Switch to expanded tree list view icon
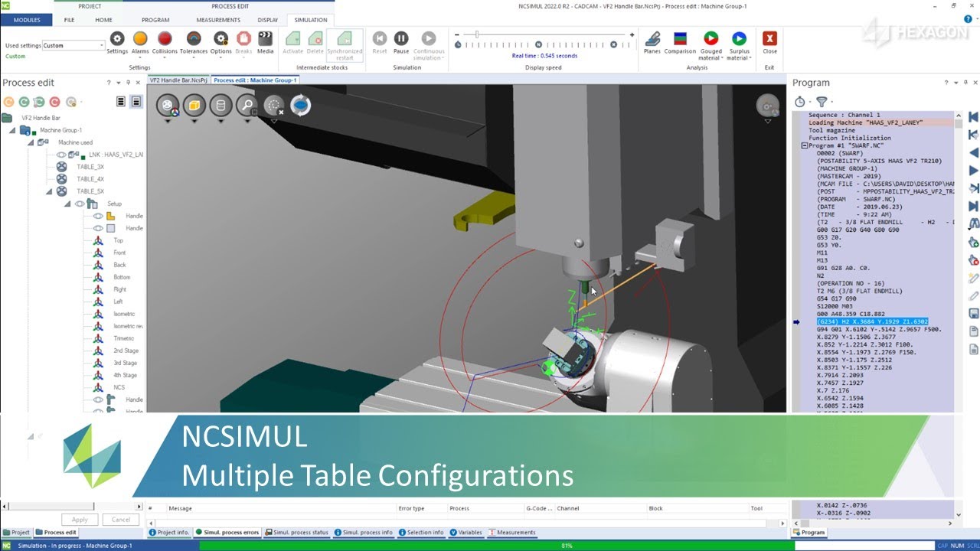 [136, 102]
